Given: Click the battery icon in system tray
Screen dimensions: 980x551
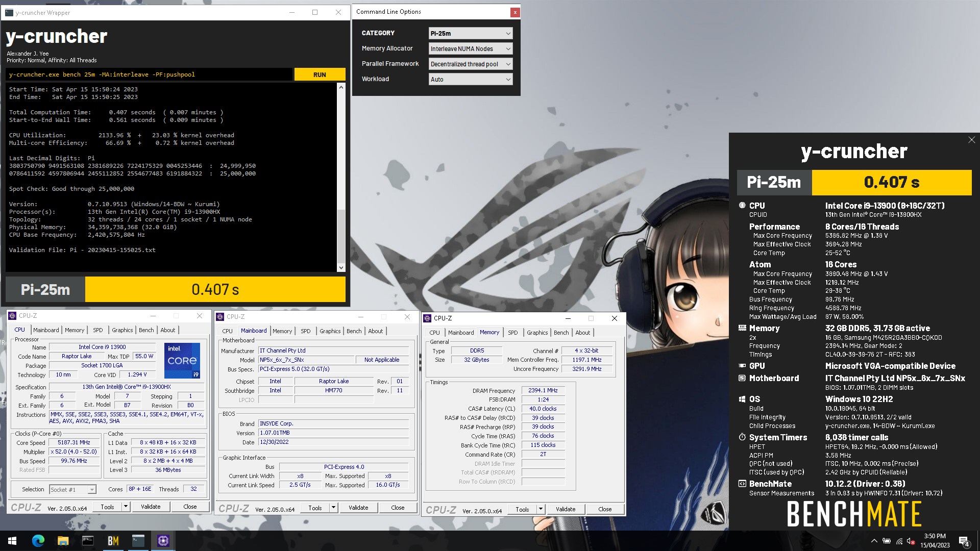Looking at the screenshot, I should pyautogui.click(x=887, y=541).
